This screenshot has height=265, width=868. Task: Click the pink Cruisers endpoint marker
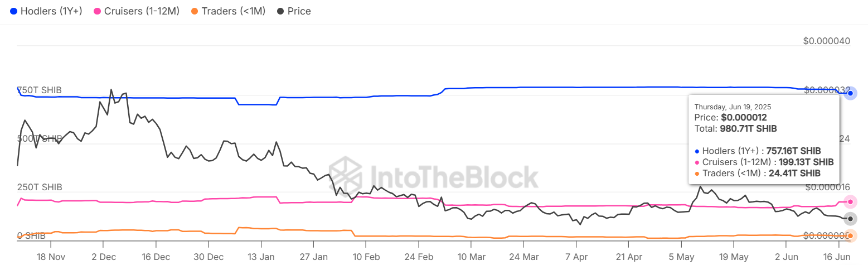click(850, 201)
